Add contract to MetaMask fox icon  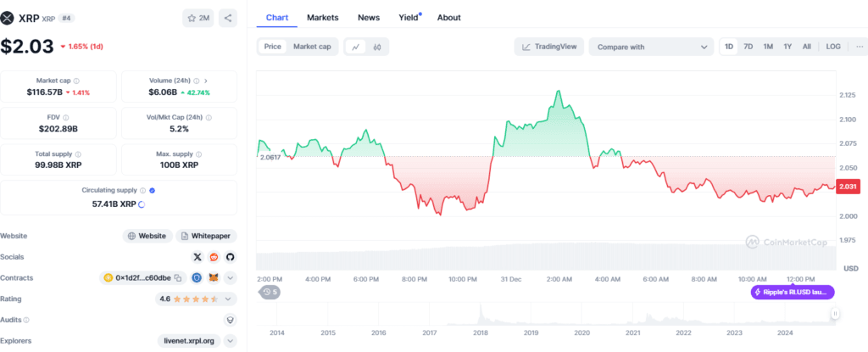(x=214, y=277)
